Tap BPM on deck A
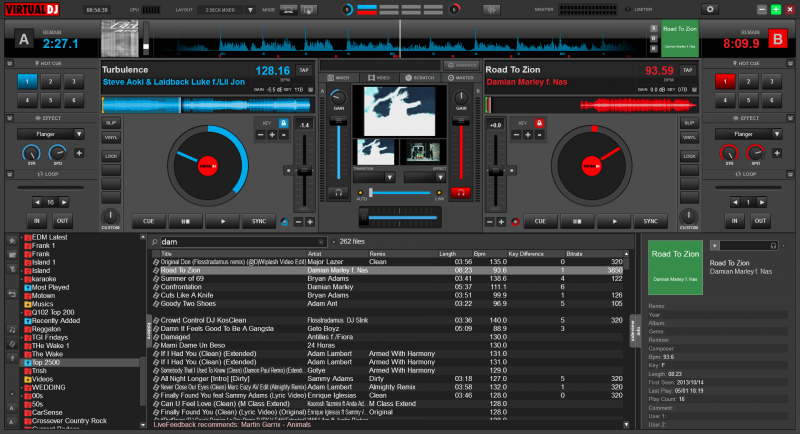The image size is (800, 434). 304,70
